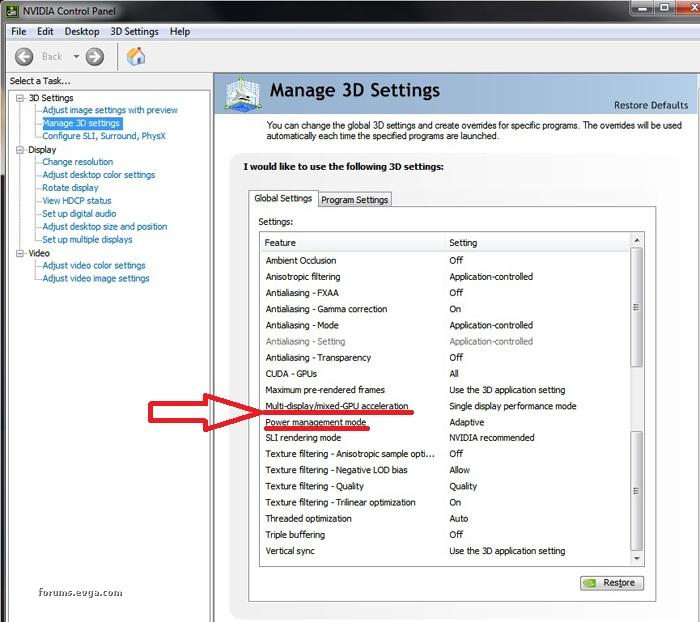The width and height of the screenshot is (700, 622).
Task: Select the Antialiasing - Transparency row
Action: tap(445, 358)
